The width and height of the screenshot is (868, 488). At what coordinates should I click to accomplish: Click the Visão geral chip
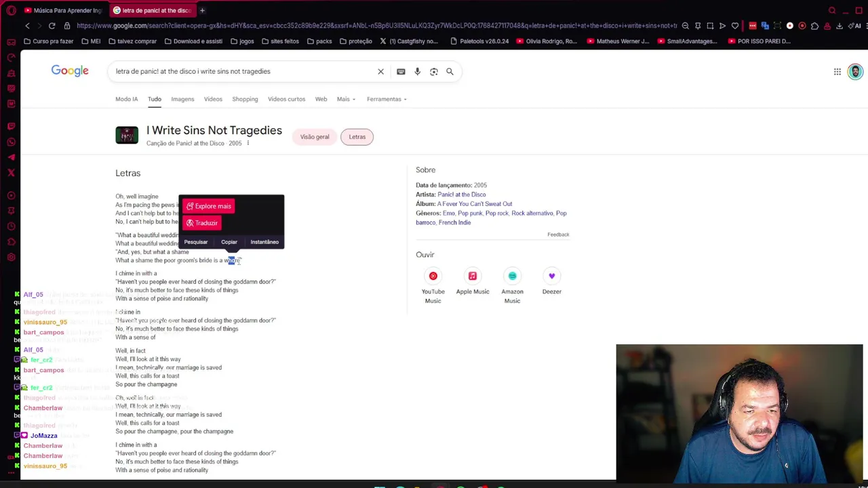pos(315,137)
